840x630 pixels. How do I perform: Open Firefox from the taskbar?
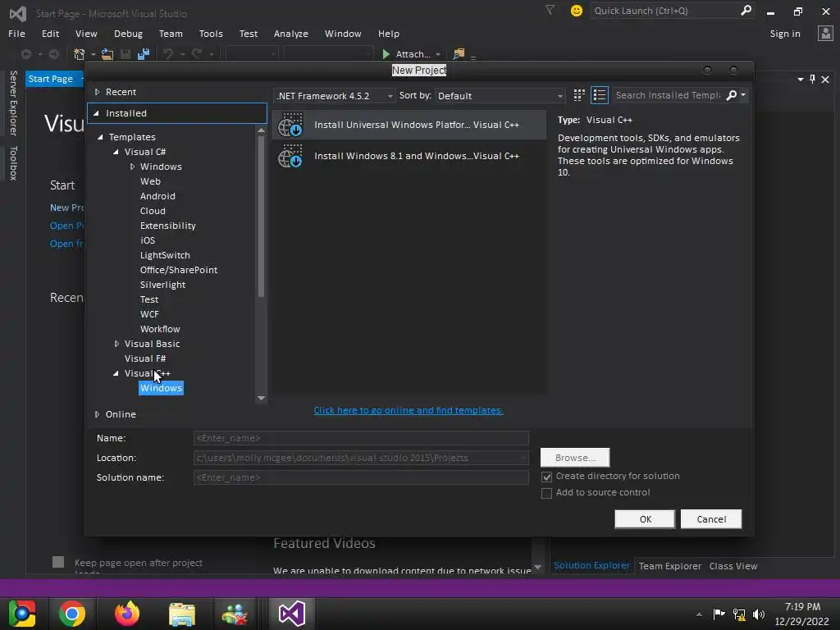(127, 614)
